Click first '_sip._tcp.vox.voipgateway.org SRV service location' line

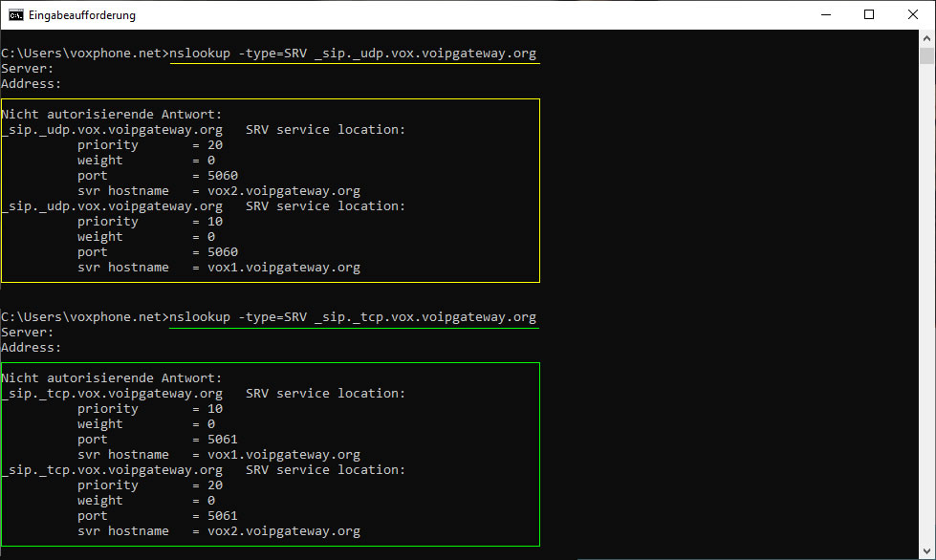pyautogui.click(x=204, y=393)
